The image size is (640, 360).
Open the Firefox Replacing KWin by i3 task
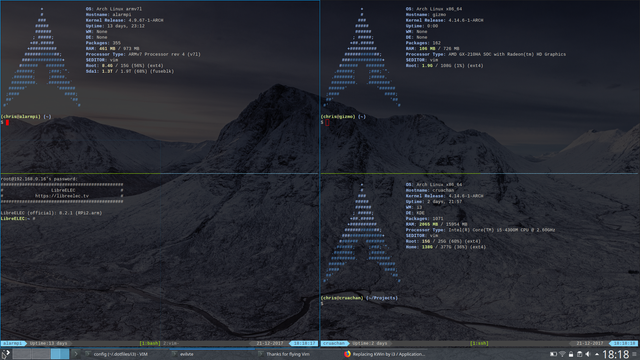(384, 354)
